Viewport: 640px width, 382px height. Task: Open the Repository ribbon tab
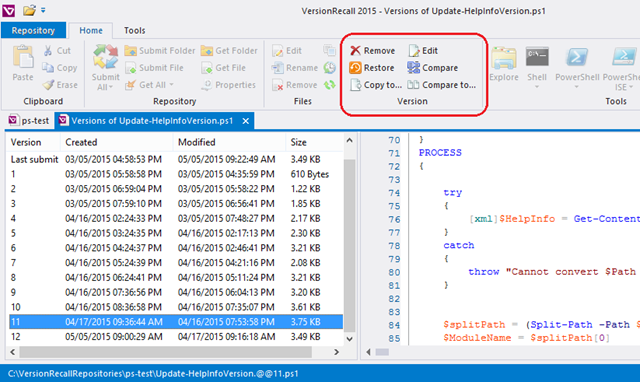click(33, 30)
